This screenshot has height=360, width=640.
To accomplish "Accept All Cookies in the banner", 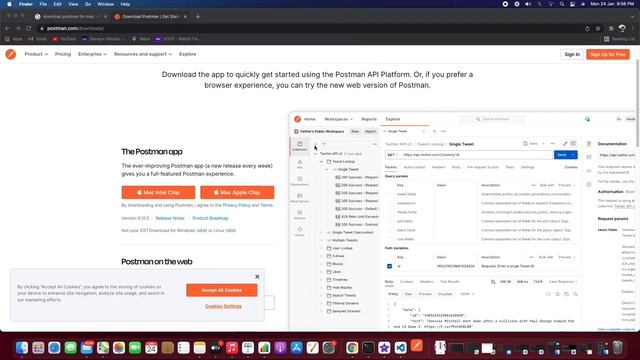I will point(222,290).
